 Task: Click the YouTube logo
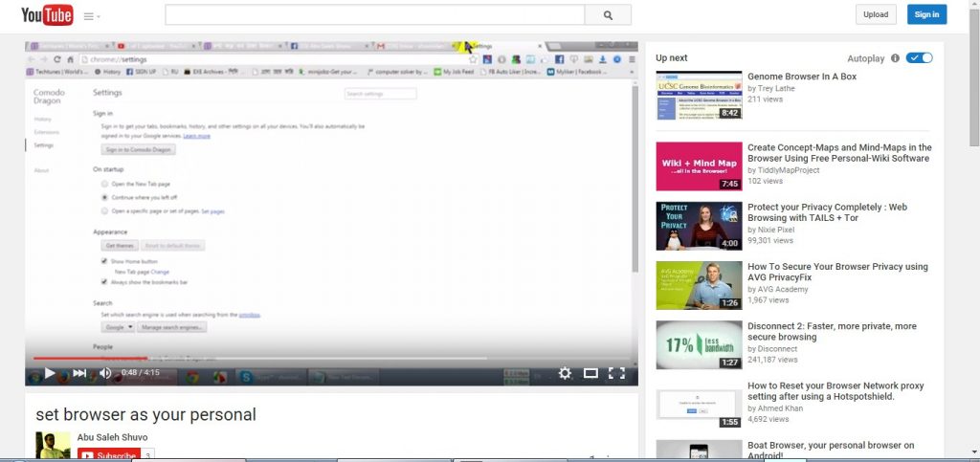tap(47, 15)
